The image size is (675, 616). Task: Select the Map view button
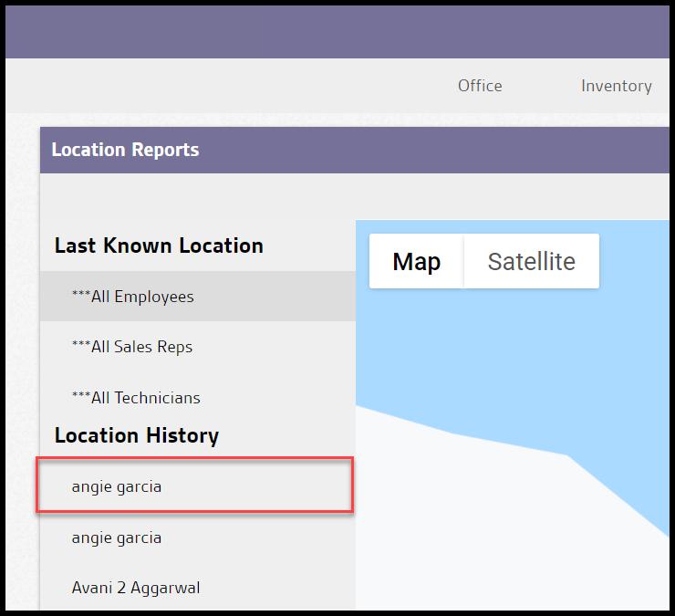click(x=416, y=262)
